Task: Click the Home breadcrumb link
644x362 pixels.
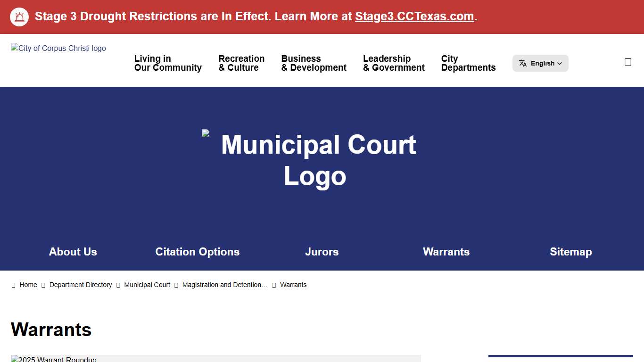Action: (28, 285)
